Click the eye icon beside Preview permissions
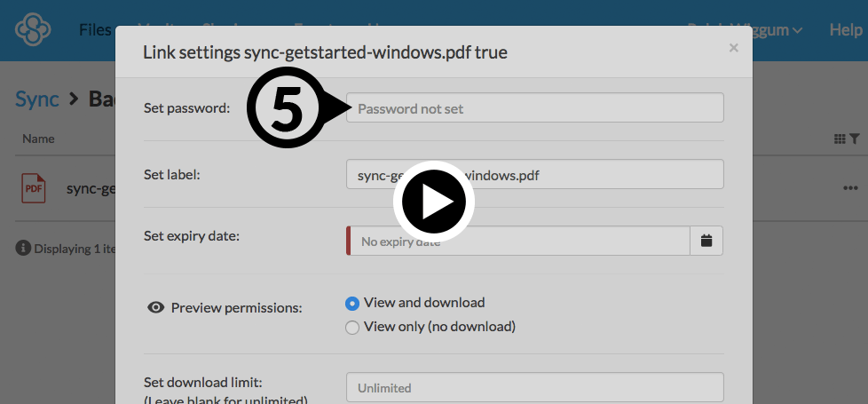This screenshot has width=868, height=404. click(156, 308)
